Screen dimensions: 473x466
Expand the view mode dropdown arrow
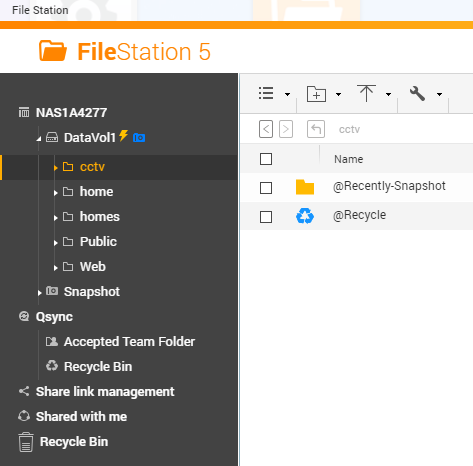click(x=287, y=95)
